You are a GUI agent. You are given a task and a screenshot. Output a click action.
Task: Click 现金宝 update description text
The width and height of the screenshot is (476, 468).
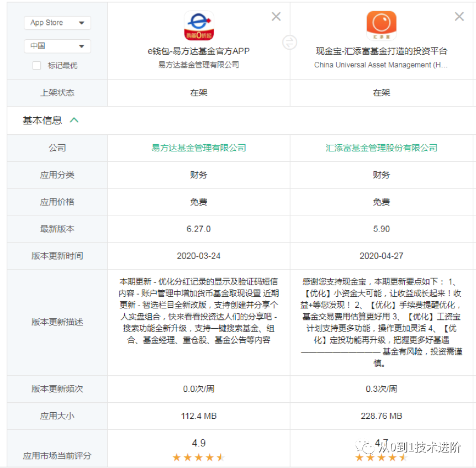381,322
